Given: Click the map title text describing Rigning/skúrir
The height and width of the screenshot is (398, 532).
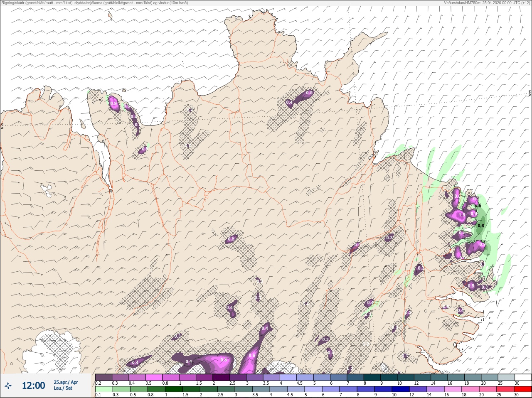Looking at the screenshot, I should [x=95, y=3].
